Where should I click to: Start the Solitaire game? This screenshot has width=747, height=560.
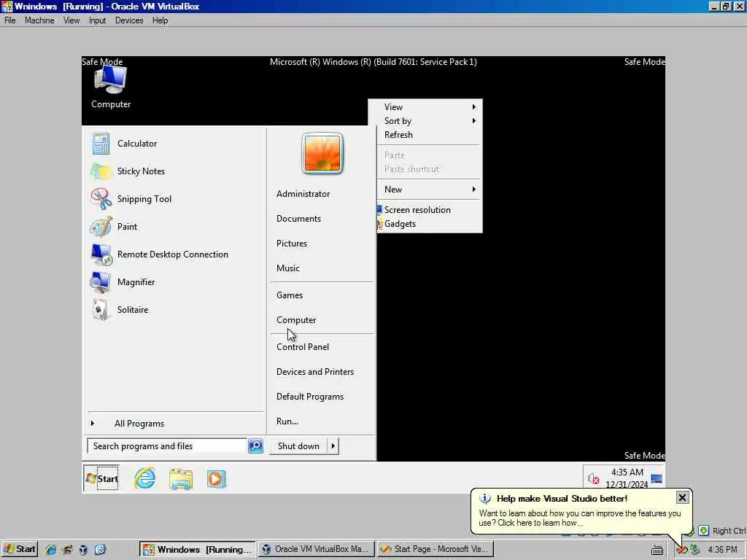pos(133,309)
